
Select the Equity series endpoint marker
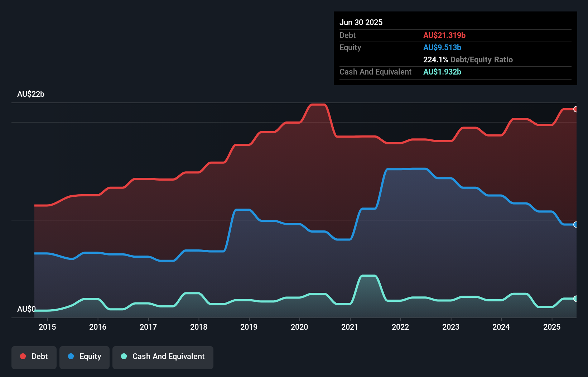click(x=576, y=225)
